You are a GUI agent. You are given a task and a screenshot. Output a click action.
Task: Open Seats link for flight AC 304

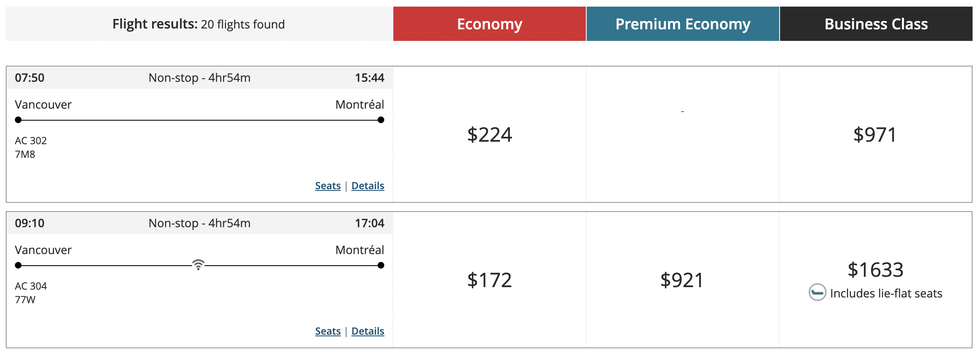pyautogui.click(x=328, y=331)
